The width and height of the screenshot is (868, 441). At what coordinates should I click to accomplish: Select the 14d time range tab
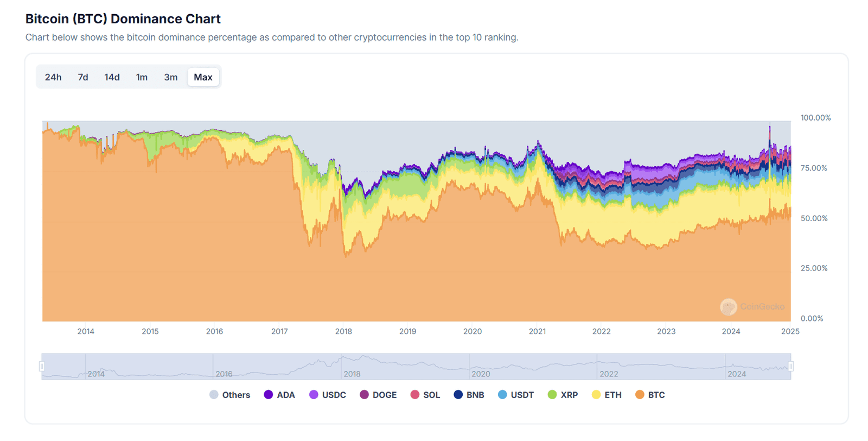112,77
